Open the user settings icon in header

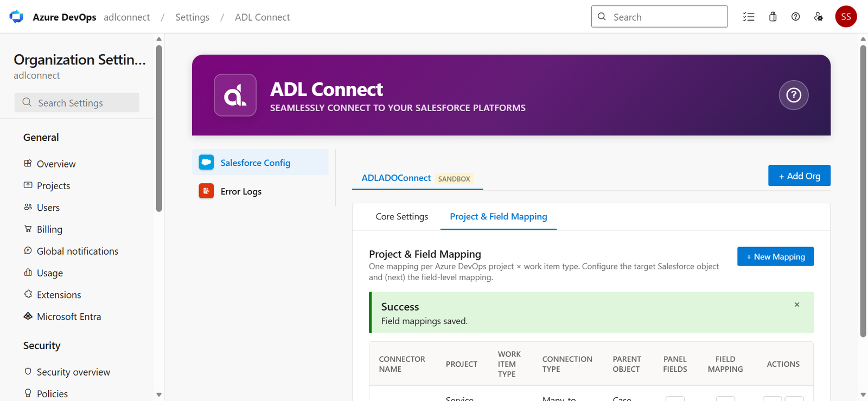point(819,17)
